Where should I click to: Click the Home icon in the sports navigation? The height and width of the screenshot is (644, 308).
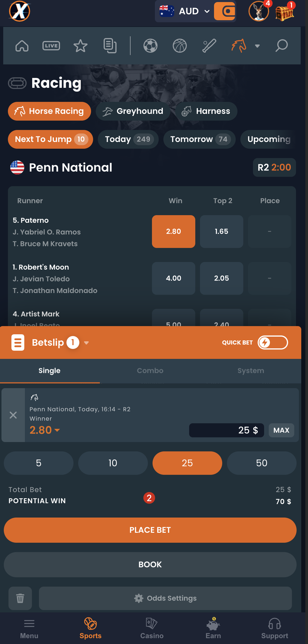point(22,46)
